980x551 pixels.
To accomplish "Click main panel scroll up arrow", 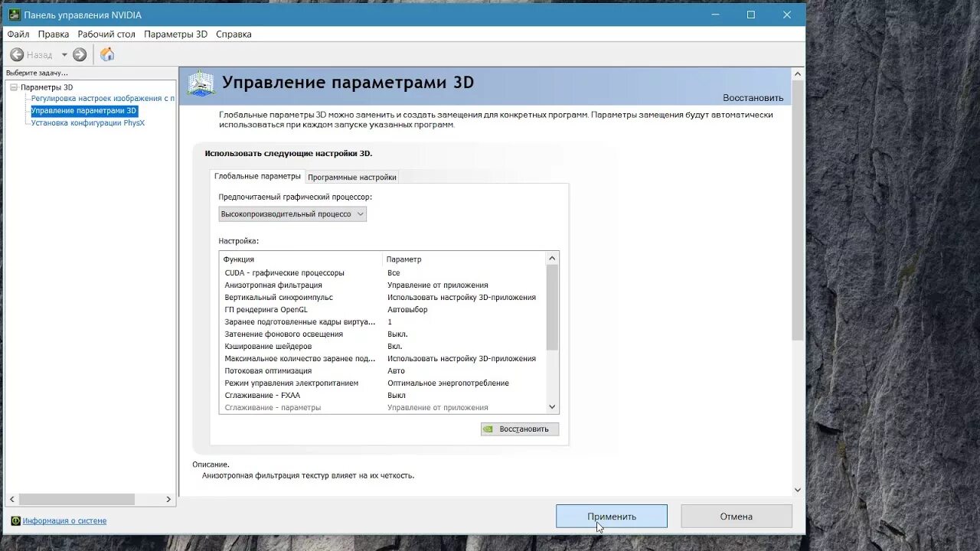I will click(x=798, y=73).
